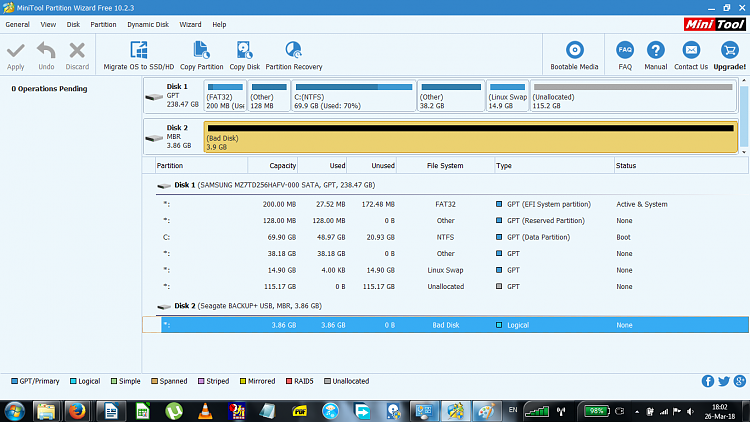Open the Windows Start button
This screenshot has width=750, height=422.
14,411
